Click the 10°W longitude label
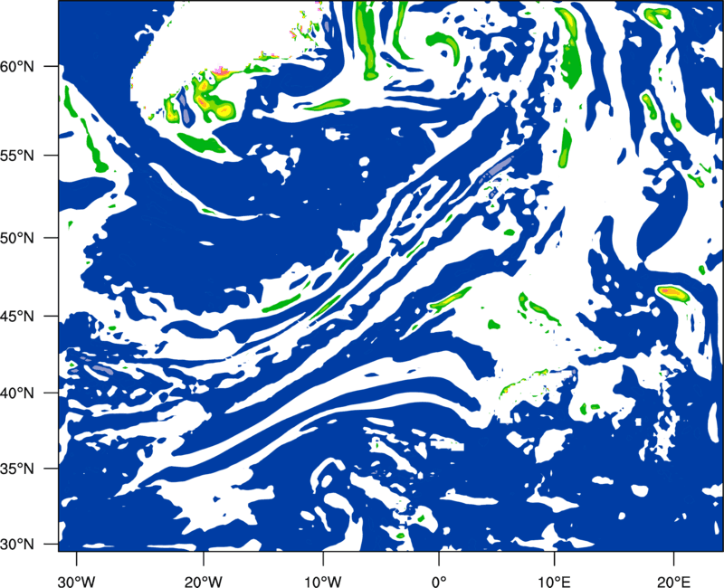 click(323, 581)
